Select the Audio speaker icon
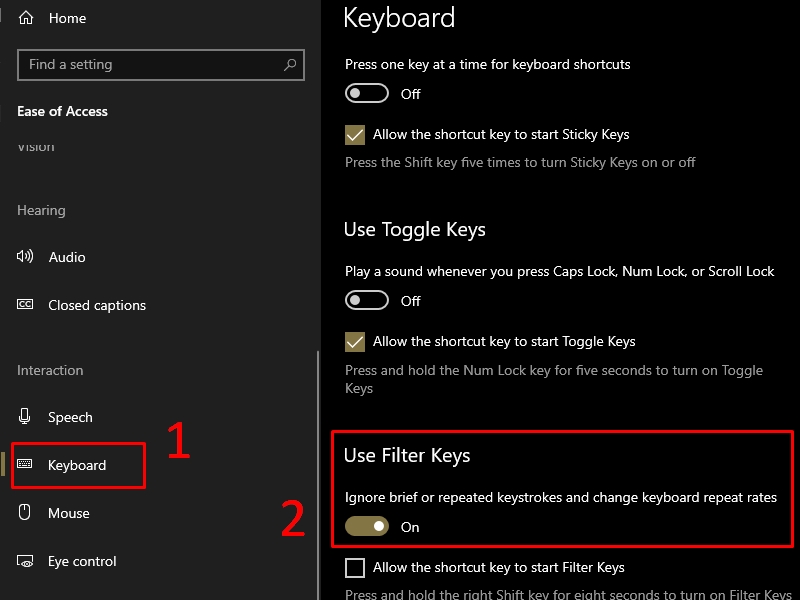The image size is (800, 600). pyautogui.click(x=25, y=256)
